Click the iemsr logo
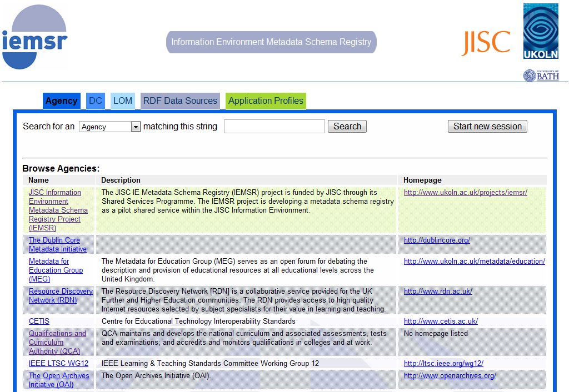 (x=35, y=37)
